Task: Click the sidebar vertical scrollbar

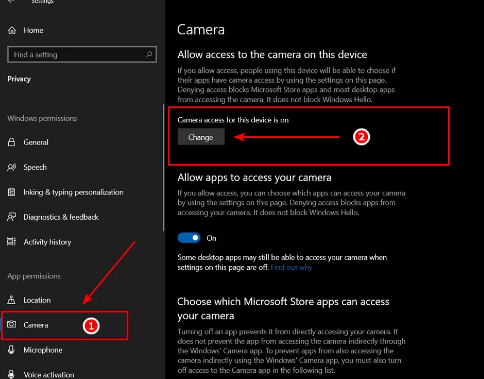Action: [163, 168]
